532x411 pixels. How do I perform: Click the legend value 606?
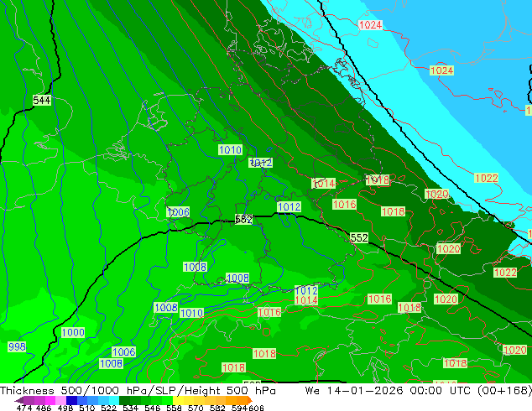tap(256, 408)
